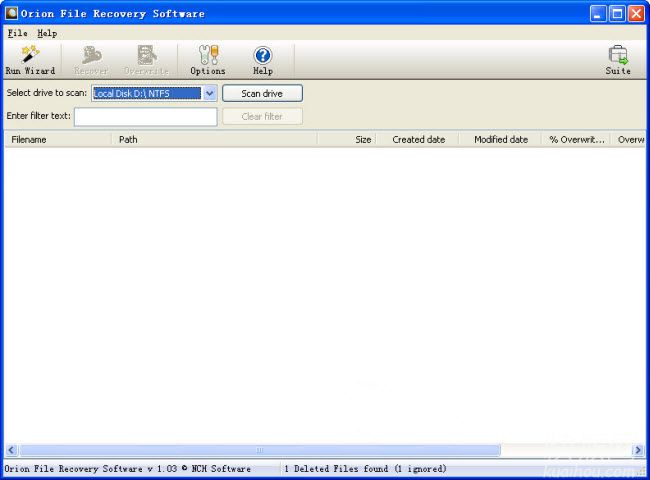The image size is (650, 480).
Task: Maximize the Orion window
Action: (617, 14)
